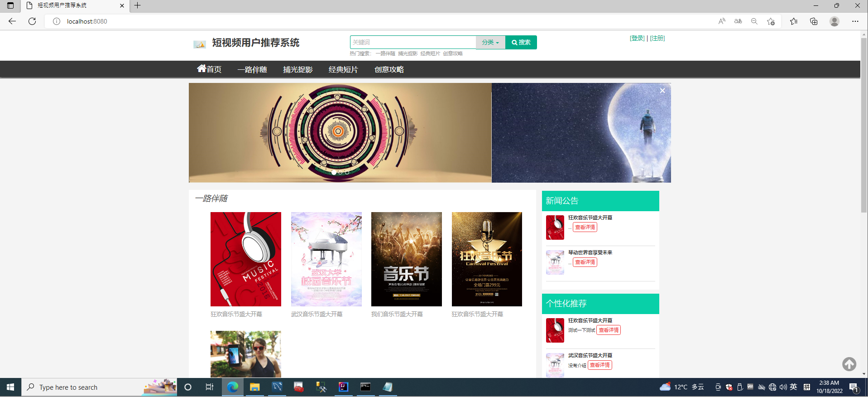Open the IntelliJ IDEA taskbar icon

(343, 387)
